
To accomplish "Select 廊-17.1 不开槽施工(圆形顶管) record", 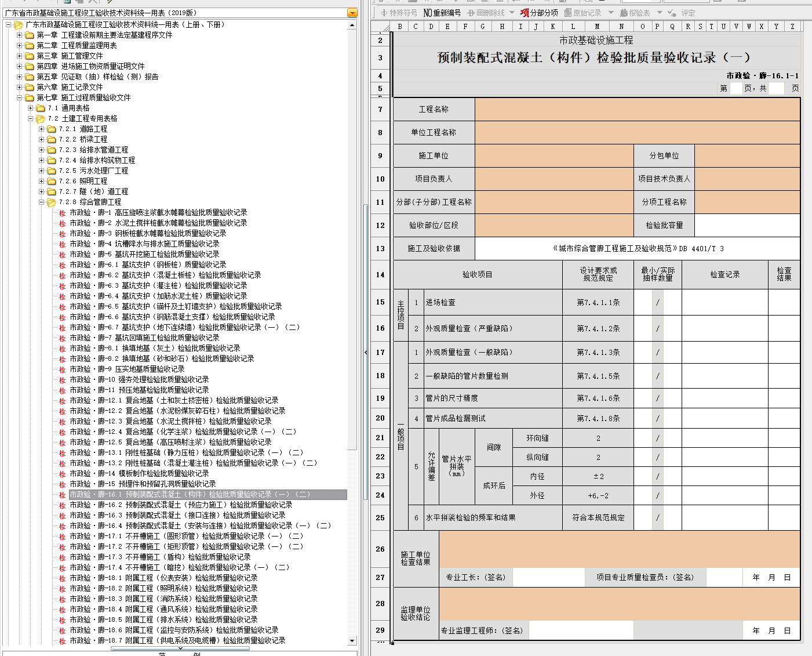I will tap(187, 536).
